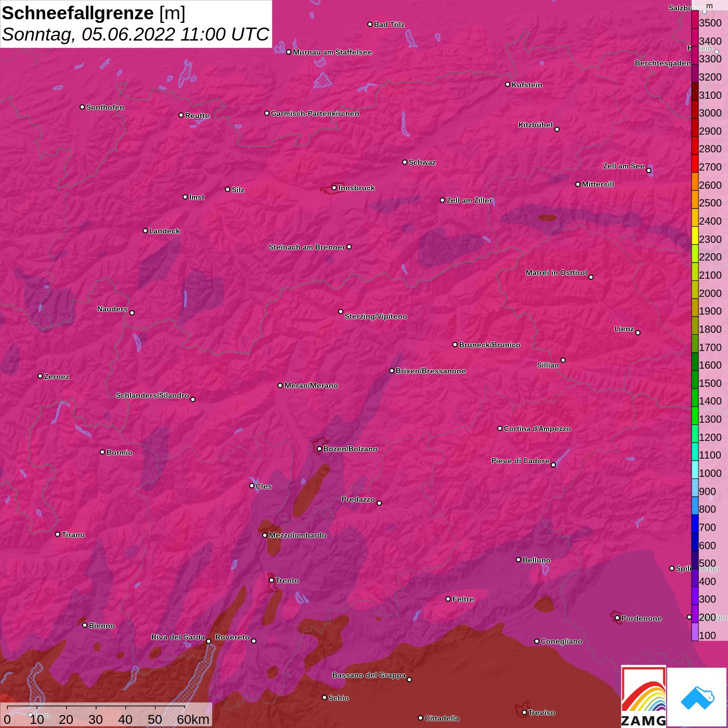This screenshot has height=728, width=728.
Task: Click the Innsbruck city marker dot
Action: click(x=334, y=188)
